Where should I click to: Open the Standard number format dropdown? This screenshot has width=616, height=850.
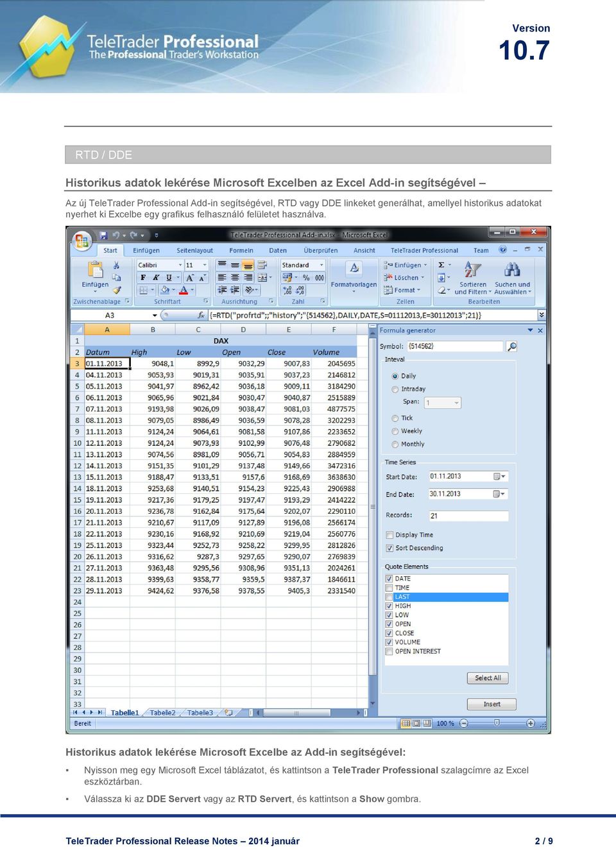(321, 265)
